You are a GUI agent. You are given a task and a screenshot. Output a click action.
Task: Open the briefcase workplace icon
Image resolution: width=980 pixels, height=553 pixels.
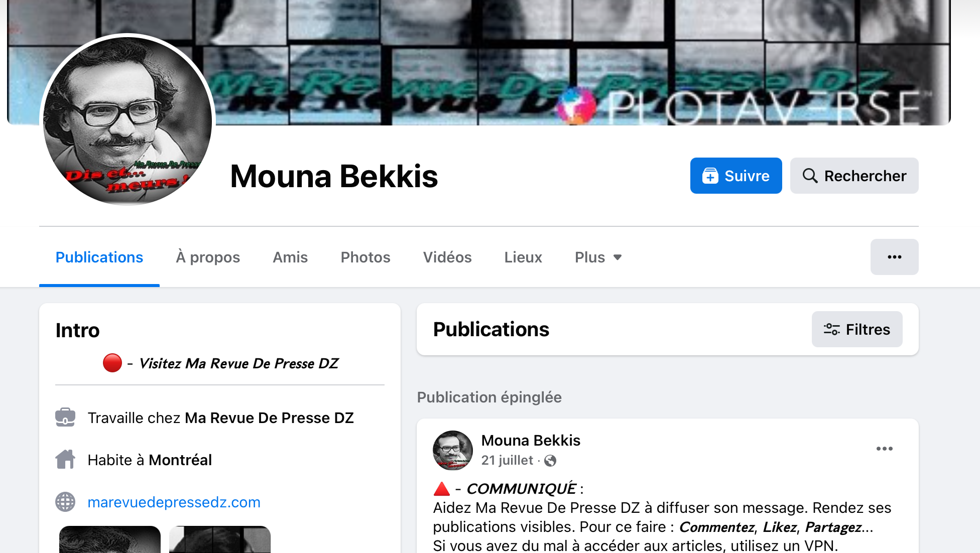[x=65, y=417]
